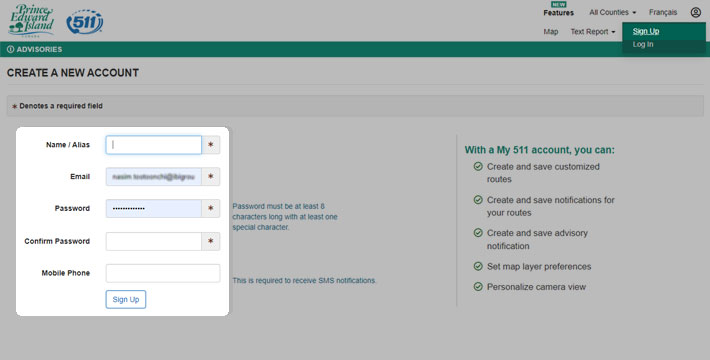
Task: Click the Advisories info icon
Action: [10, 49]
